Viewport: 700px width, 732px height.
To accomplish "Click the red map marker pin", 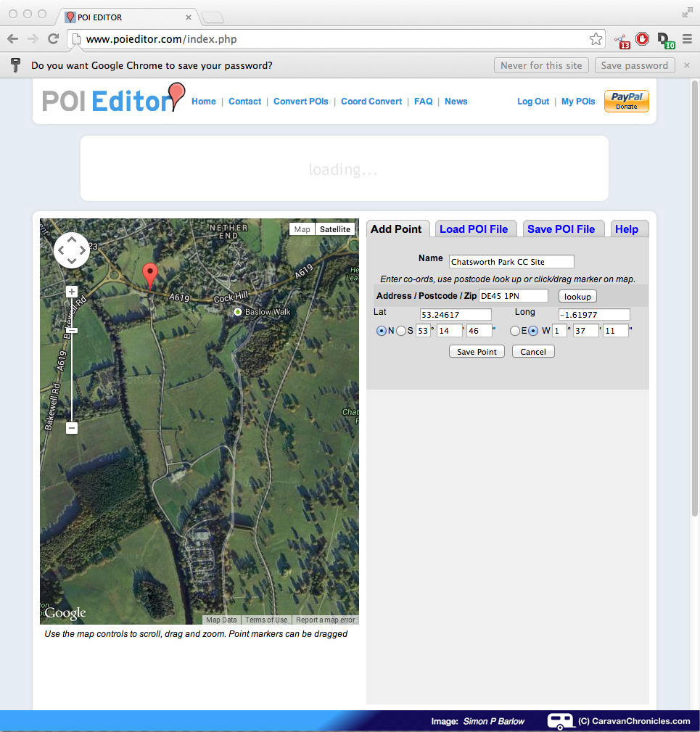I will click(150, 274).
